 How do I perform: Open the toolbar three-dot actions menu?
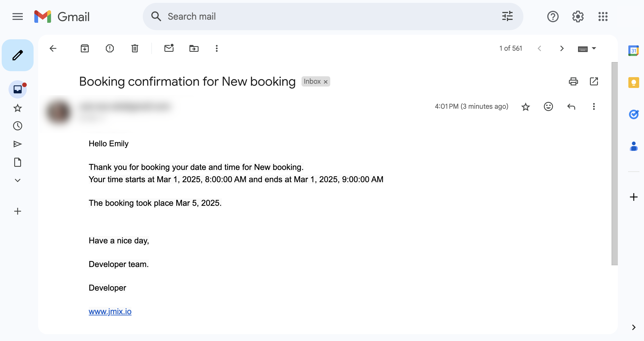point(216,48)
